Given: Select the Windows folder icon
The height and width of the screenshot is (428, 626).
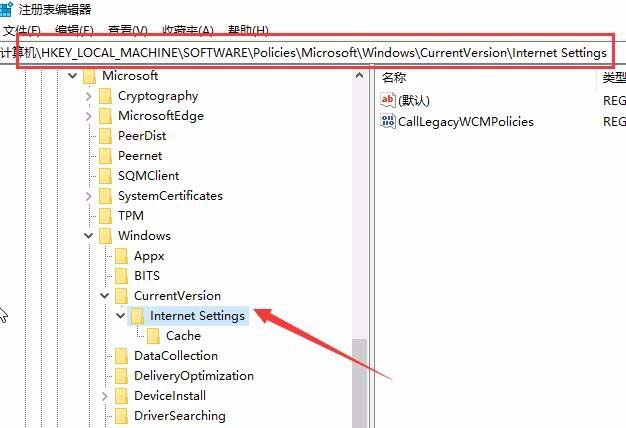Looking at the screenshot, I should pos(105,236).
